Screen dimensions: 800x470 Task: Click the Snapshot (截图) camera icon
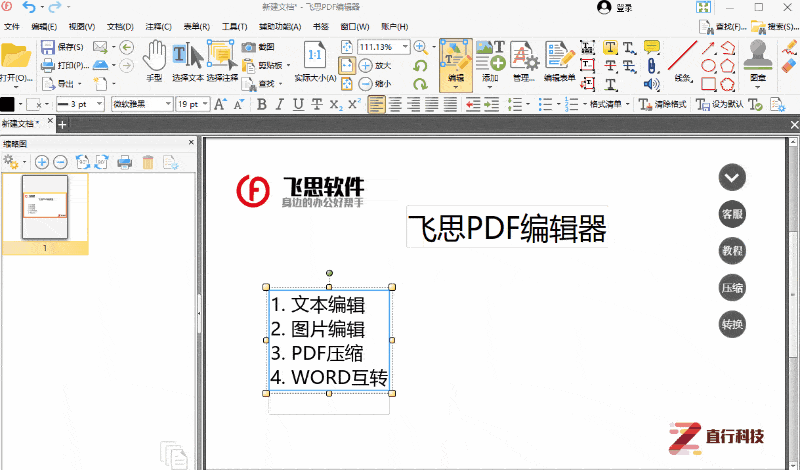click(x=248, y=47)
